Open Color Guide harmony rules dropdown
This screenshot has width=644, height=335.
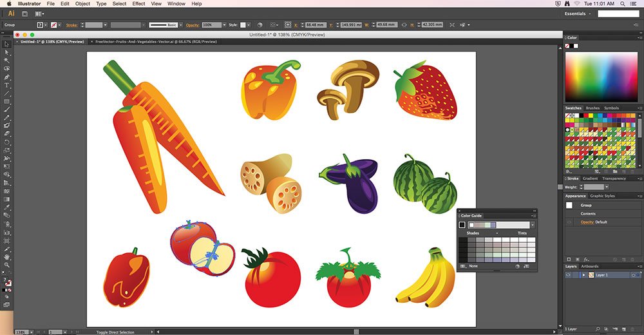point(533,225)
